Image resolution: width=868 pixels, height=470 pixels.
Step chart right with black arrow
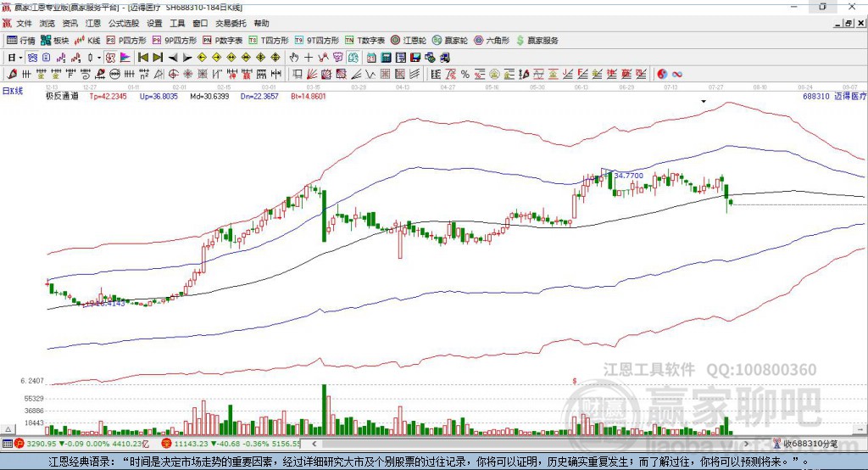point(187,58)
